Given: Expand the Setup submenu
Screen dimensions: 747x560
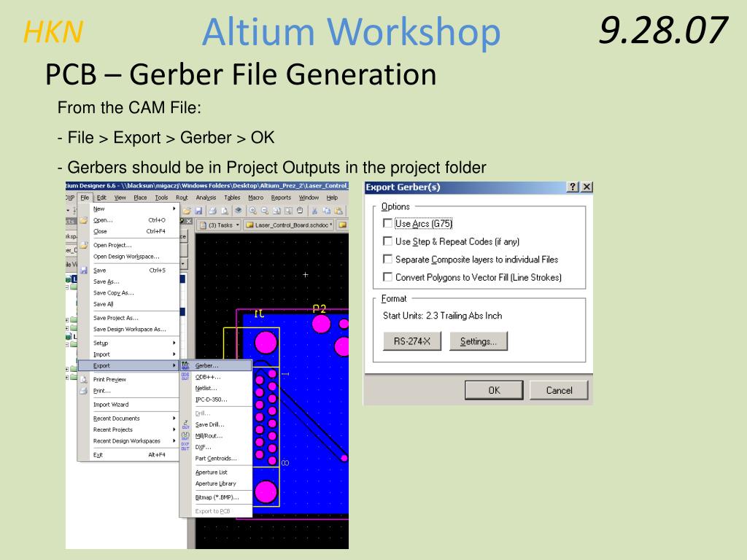Looking at the screenshot, I should [174, 343].
